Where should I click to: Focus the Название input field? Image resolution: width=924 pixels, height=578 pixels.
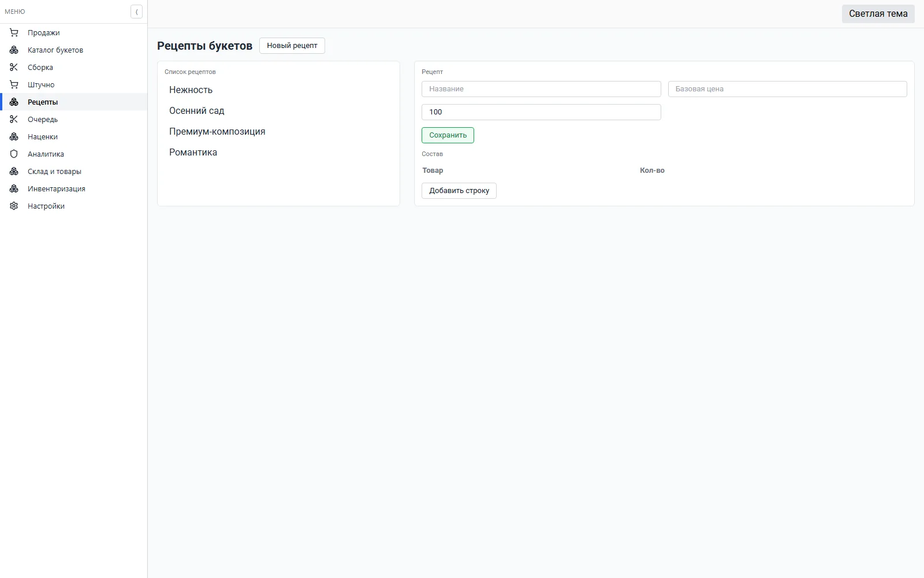(541, 89)
